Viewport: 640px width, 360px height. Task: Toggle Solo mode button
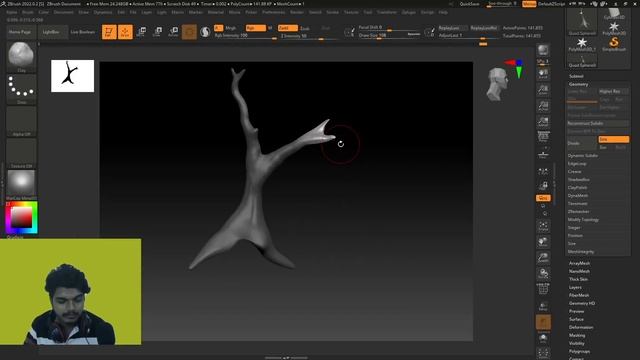pyautogui.click(x=543, y=338)
